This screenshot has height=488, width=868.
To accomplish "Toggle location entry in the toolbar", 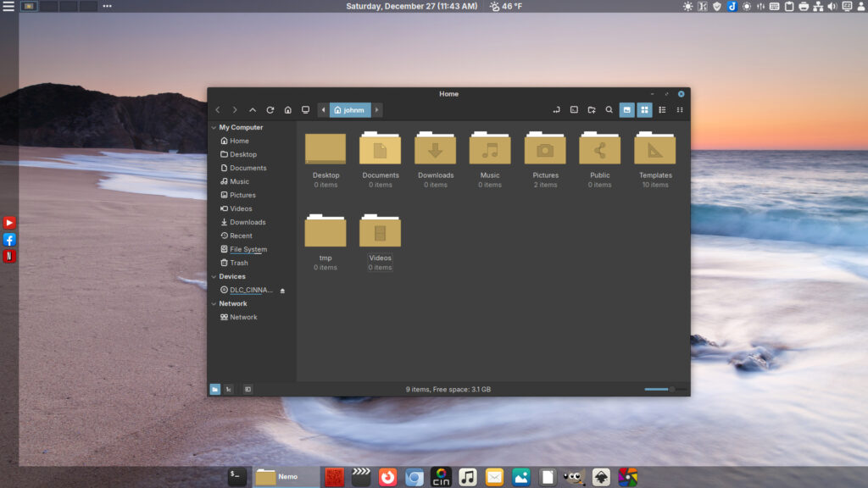I will coord(556,110).
